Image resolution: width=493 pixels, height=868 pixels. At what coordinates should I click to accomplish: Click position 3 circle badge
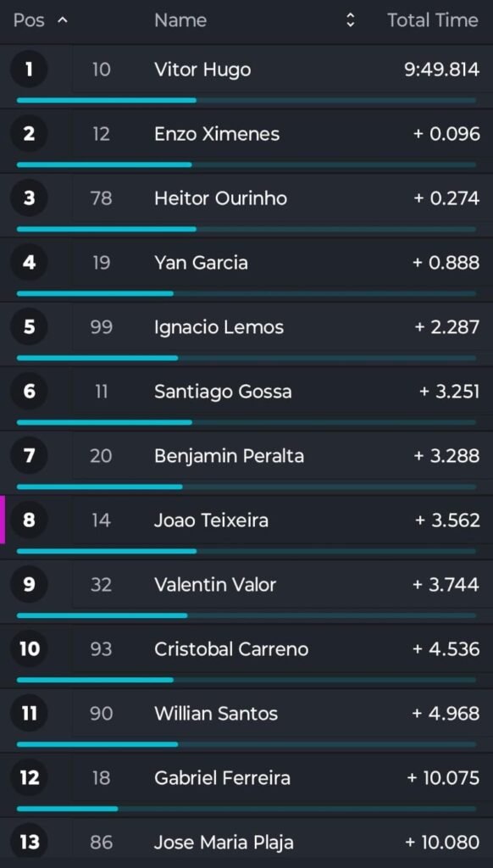tap(29, 198)
